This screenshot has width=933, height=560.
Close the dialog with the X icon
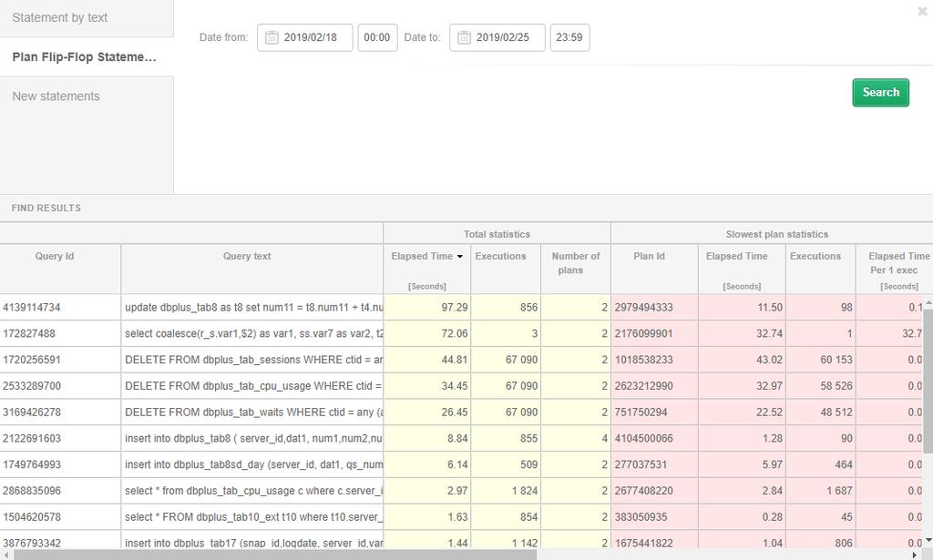(x=922, y=11)
